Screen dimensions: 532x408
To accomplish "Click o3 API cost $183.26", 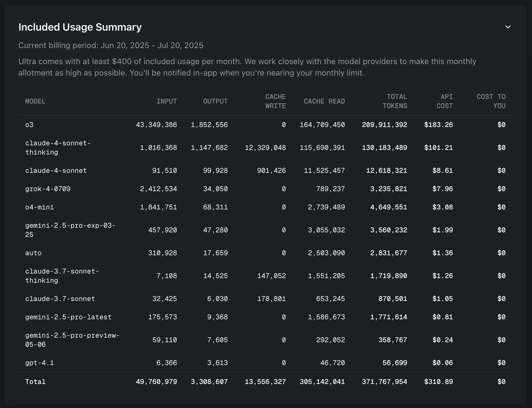I will click(438, 125).
